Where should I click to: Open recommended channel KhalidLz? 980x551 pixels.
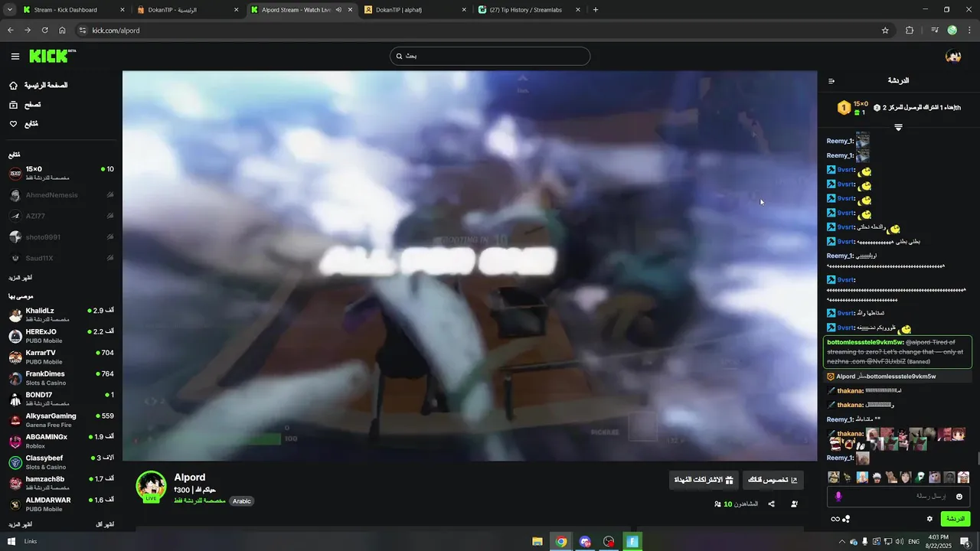pyautogui.click(x=61, y=315)
